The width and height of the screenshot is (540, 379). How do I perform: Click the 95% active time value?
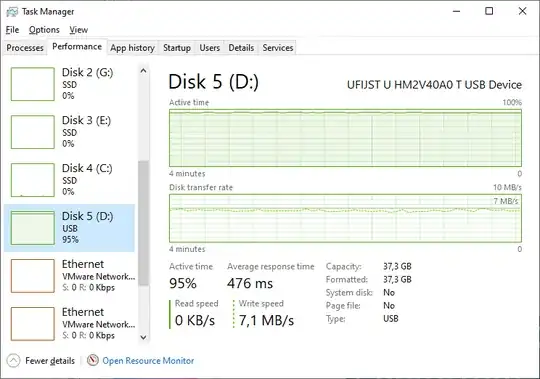[183, 284]
